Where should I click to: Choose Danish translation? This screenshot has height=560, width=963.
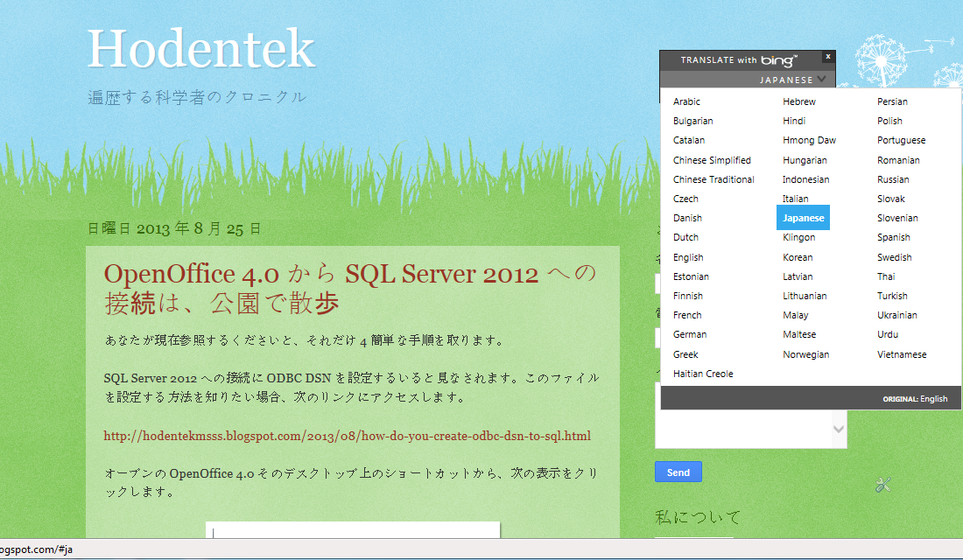click(x=687, y=218)
